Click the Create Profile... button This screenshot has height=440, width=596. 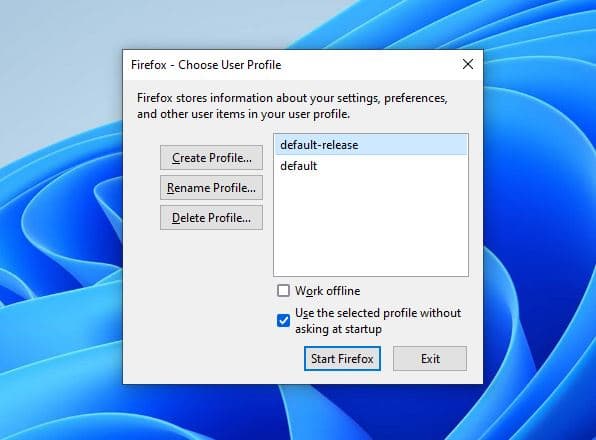[211, 158]
